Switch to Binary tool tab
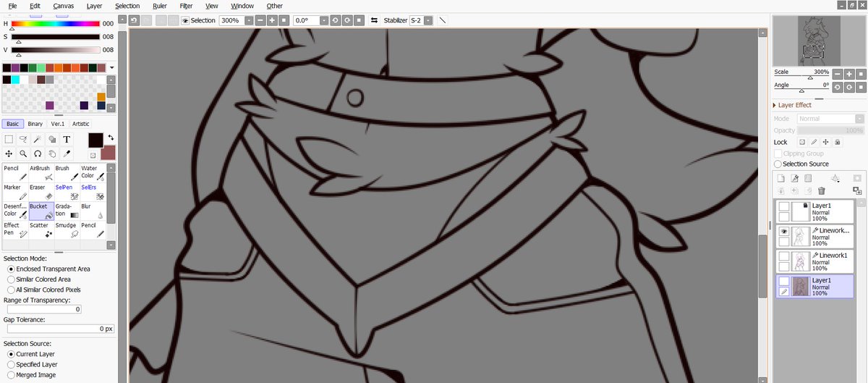 pos(35,124)
